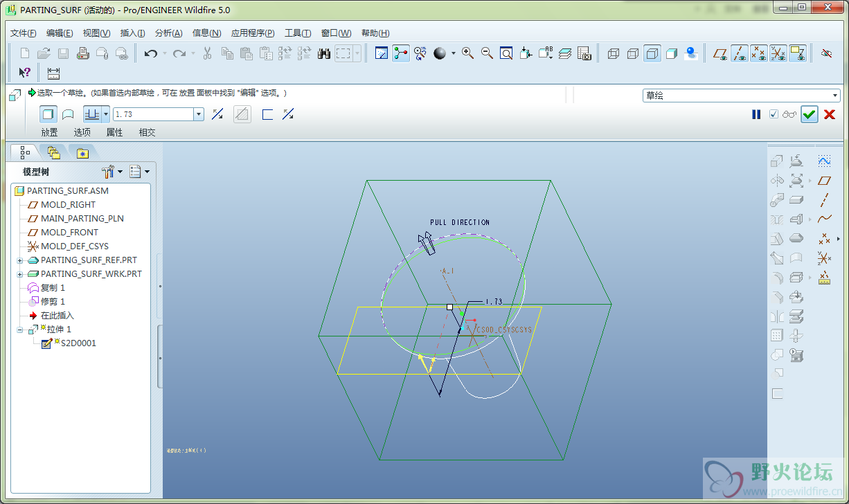Toggle the No Hidden display style
Image resolution: width=849 pixels, height=504 pixels.
[x=652, y=53]
